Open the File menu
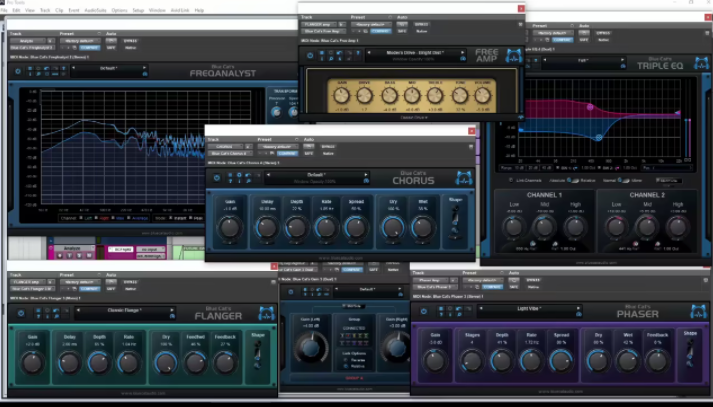713x407 pixels. [4, 10]
